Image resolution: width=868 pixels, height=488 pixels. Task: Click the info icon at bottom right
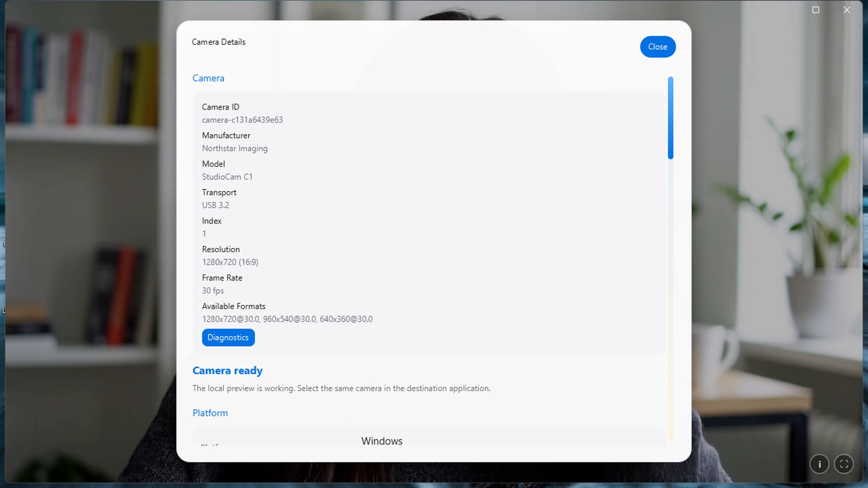[x=819, y=464]
